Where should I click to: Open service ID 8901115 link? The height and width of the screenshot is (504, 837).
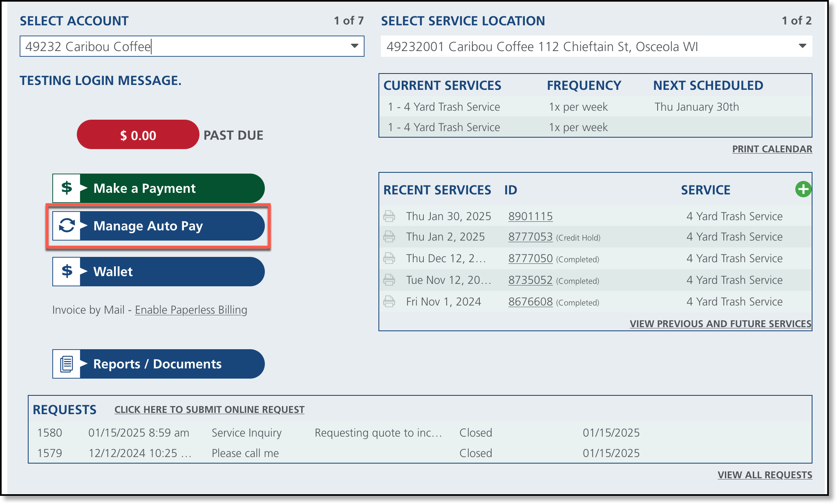point(530,216)
